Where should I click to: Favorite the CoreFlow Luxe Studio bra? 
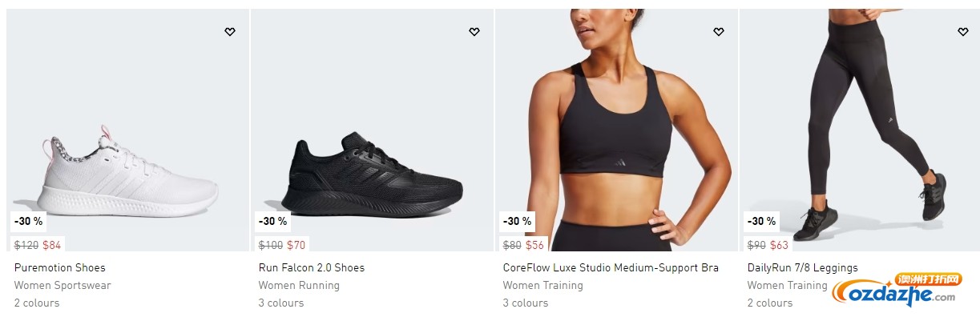click(719, 32)
